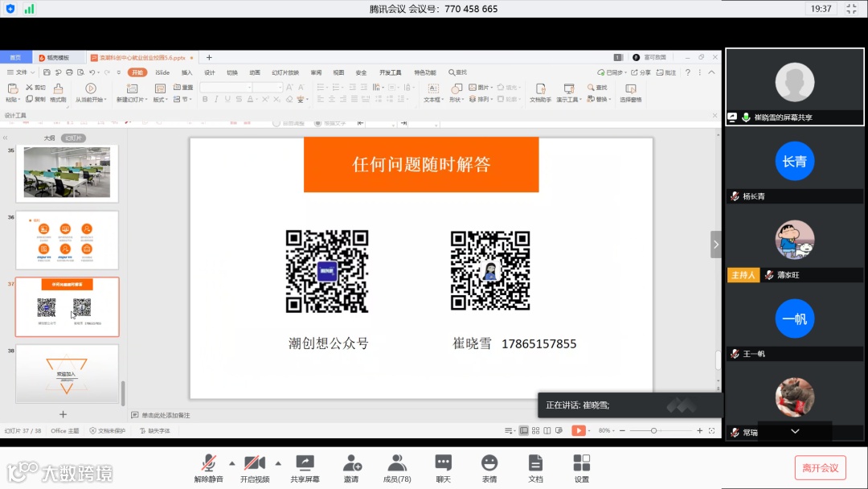Add a new document tab with plus
The width and height of the screenshot is (868, 489).
209,58
